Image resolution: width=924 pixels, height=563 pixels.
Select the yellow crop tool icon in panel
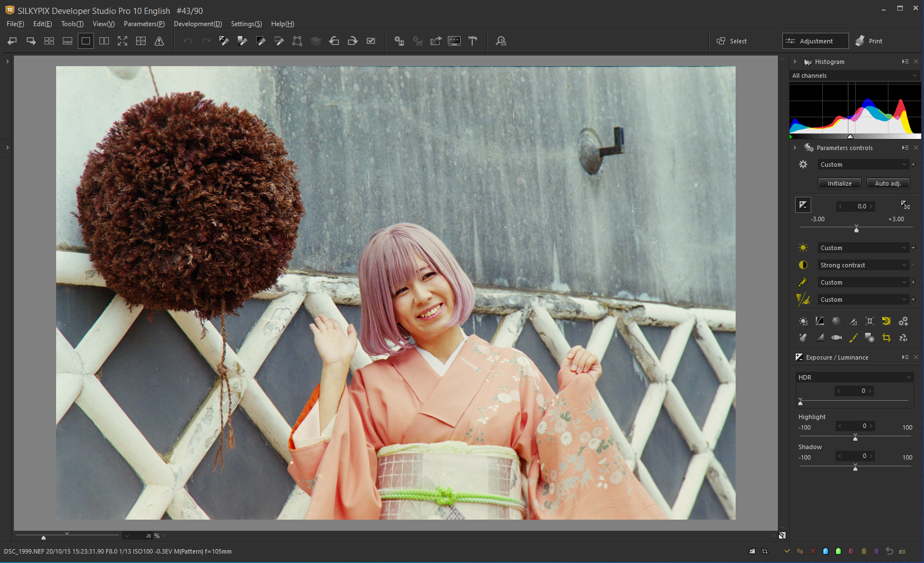pos(886,337)
